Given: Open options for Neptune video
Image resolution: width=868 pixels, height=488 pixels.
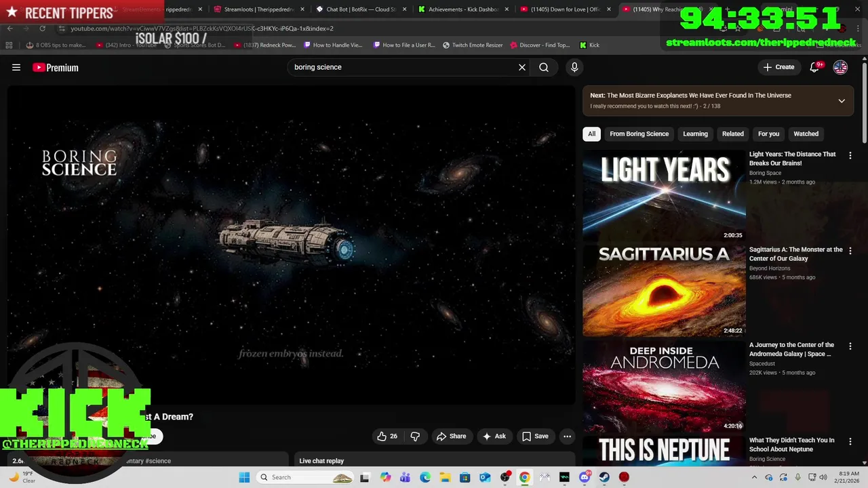Looking at the screenshot, I should coord(850,441).
